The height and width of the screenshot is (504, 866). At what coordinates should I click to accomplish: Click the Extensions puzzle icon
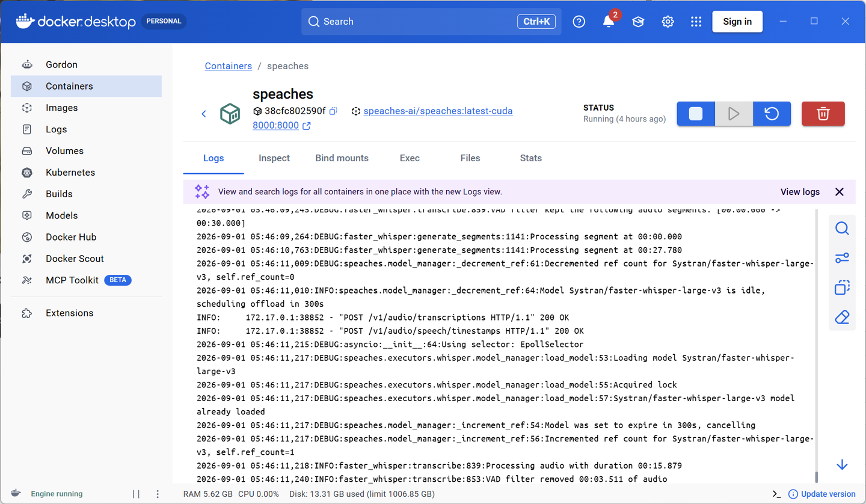tap(27, 313)
